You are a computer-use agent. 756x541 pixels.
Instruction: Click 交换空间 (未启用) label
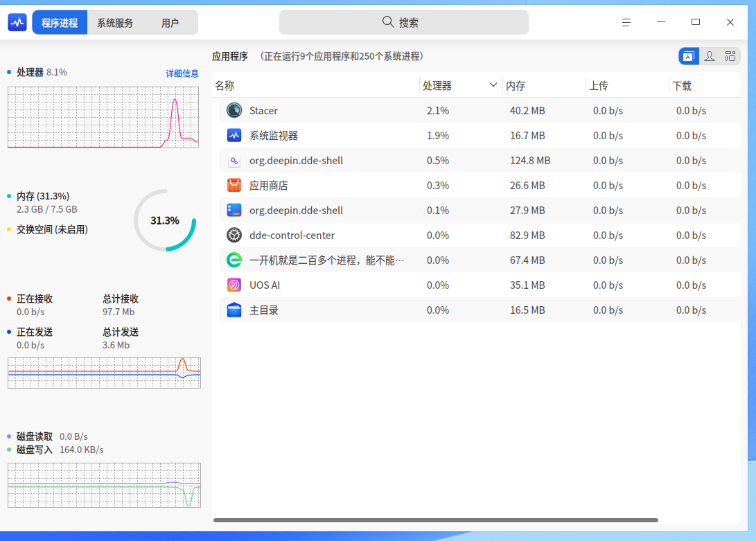[52, 229]
